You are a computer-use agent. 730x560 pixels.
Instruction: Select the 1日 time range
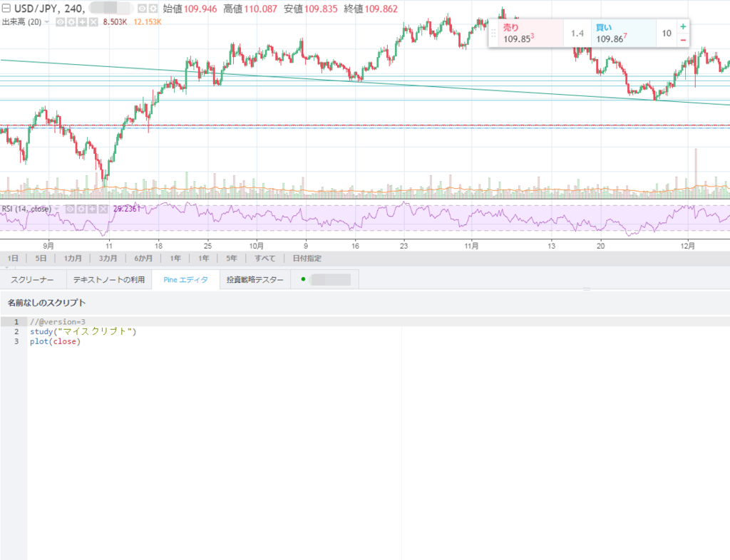coord(13,258)
